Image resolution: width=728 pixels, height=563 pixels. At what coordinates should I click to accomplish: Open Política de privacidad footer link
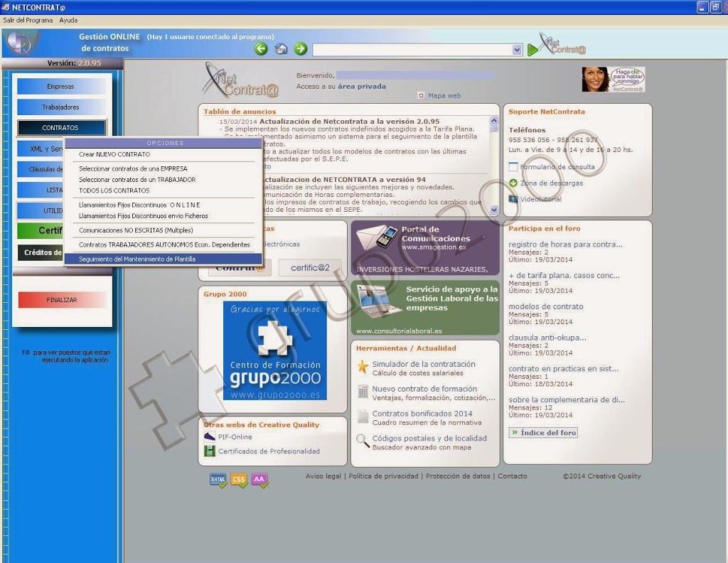point(383,476)
